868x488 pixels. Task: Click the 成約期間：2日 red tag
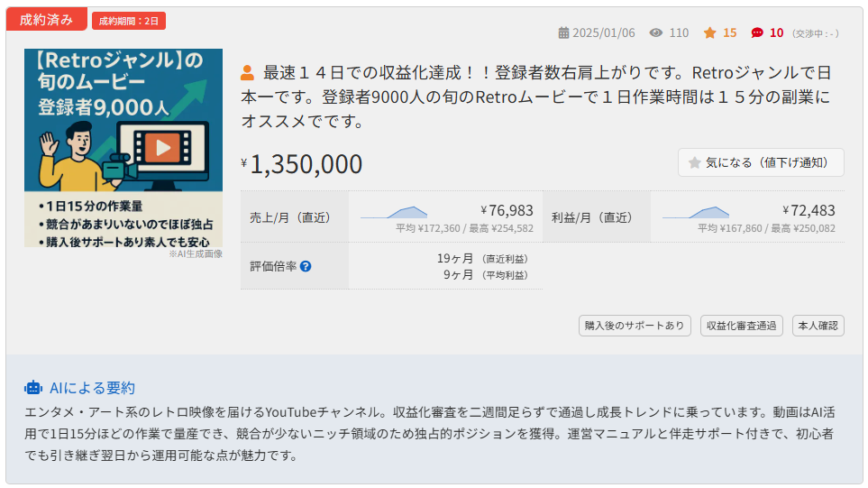tap(129, 21)
